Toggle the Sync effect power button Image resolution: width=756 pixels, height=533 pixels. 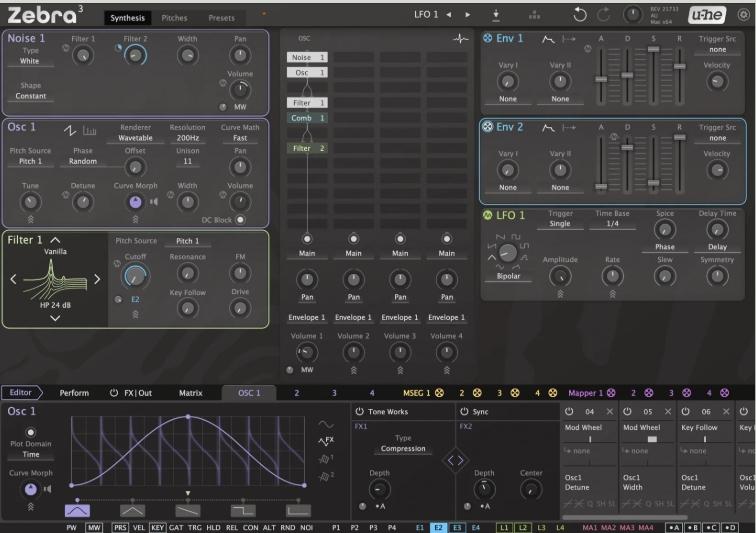[x=464, y=411]
